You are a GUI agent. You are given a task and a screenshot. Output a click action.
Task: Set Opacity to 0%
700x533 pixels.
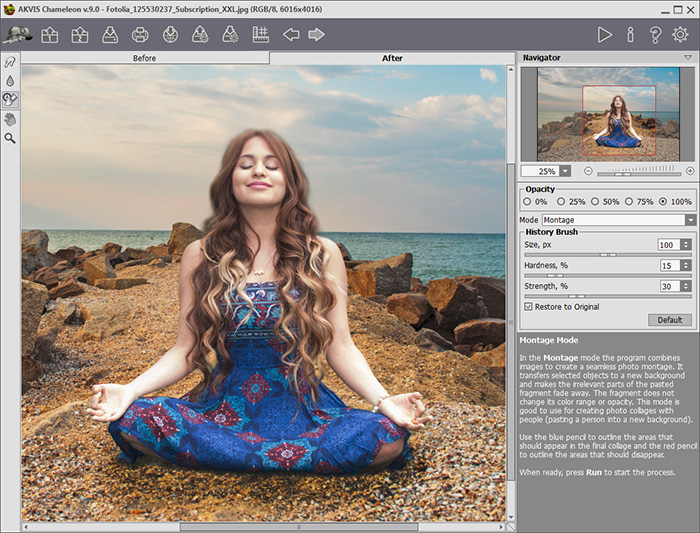(527, 202)
